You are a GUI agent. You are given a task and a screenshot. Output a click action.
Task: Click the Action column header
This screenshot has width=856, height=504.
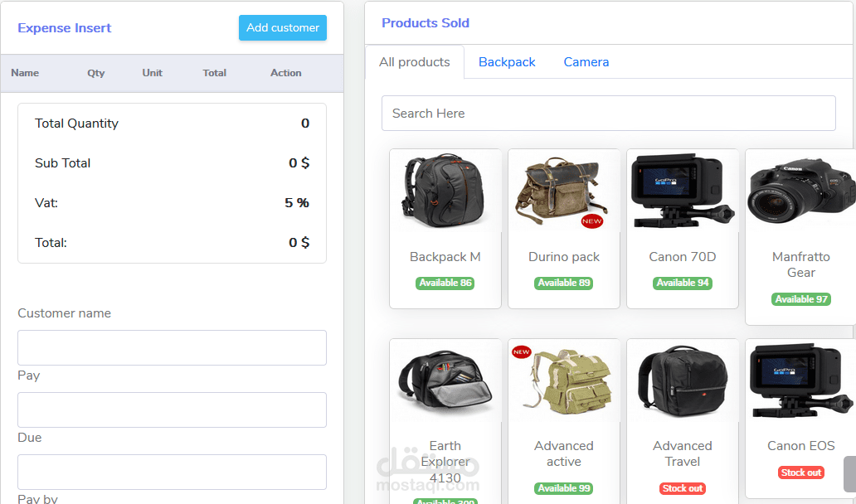click(285, 73)
